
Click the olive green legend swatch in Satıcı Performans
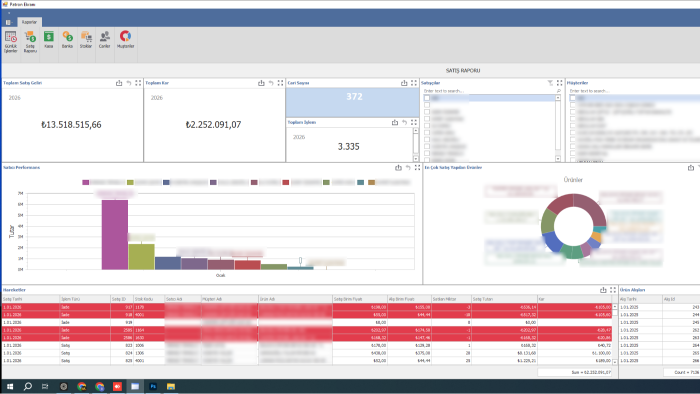[130, 182]
